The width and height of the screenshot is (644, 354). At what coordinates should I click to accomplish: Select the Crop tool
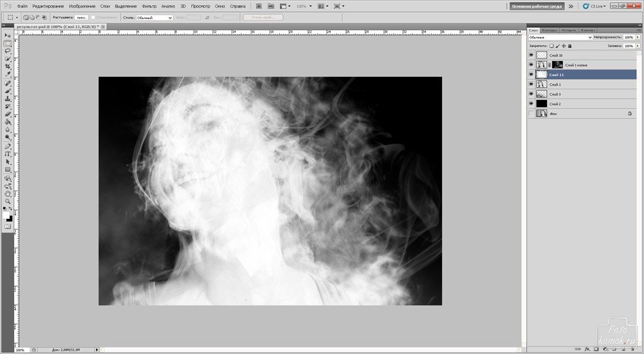[x=8, y=67]
